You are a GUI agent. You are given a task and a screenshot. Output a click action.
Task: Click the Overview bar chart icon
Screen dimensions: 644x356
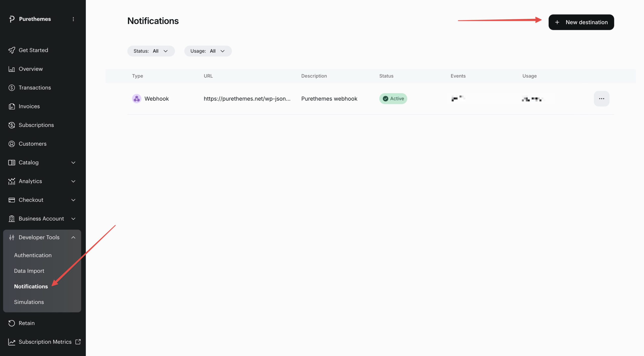[12, 69]
